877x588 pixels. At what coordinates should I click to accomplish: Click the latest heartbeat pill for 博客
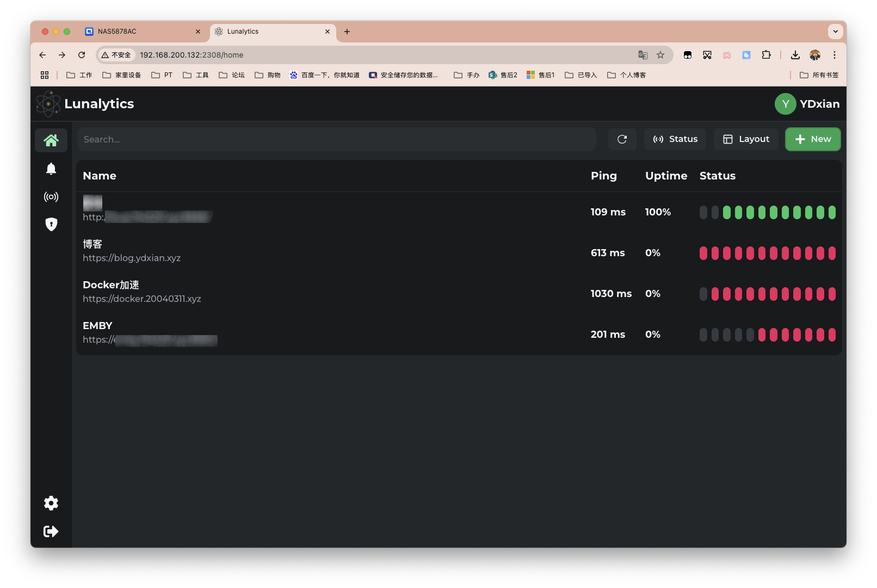(x=832, y=253)
